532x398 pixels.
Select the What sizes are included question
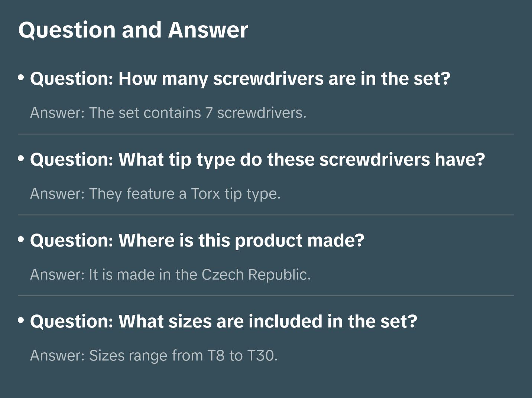click(x=223, y=322)
